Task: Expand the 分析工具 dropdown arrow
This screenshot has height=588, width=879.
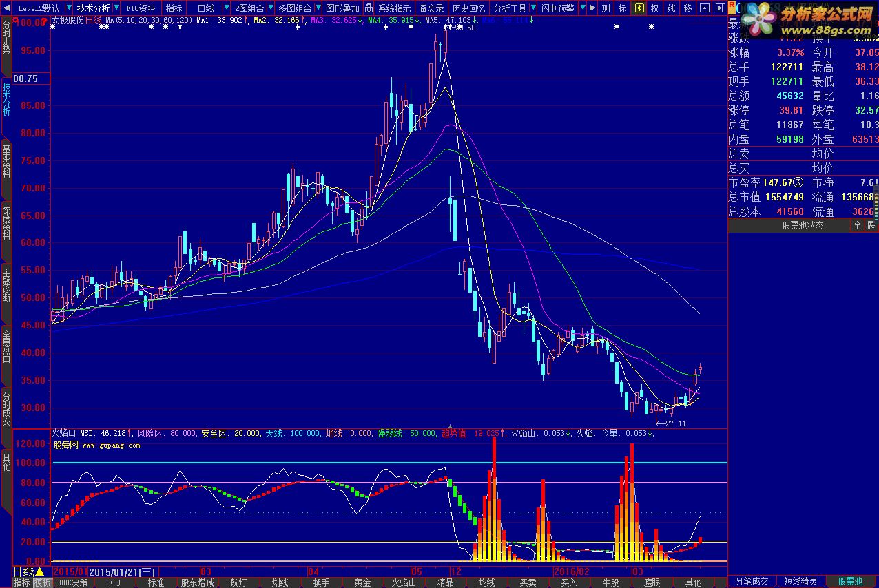Action: click(533, 8)
